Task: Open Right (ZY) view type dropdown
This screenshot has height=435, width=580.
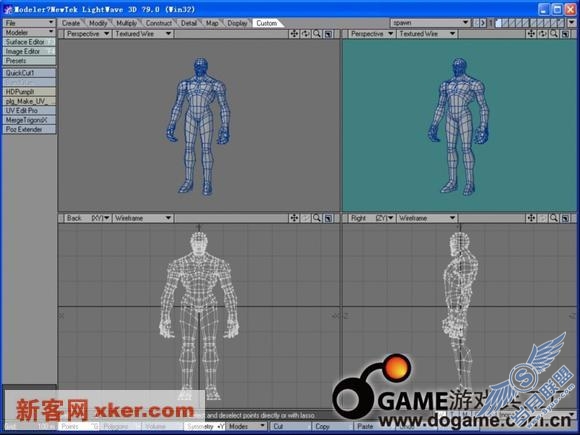Action: (372, 218)
